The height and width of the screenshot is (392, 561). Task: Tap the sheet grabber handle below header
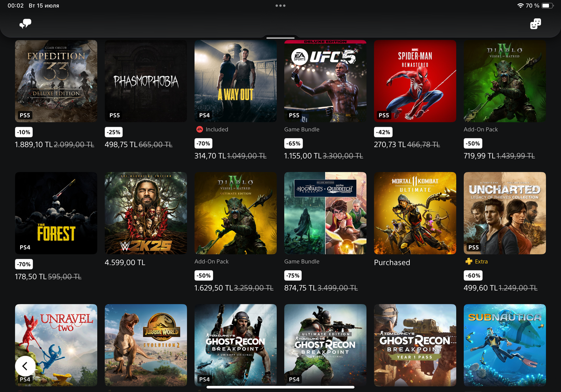(280, 38)
